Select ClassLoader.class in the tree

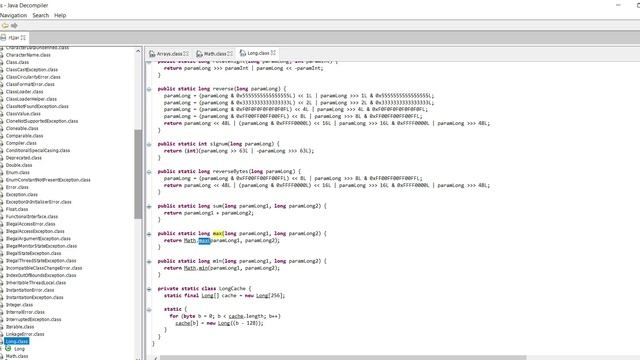(x=24, y=91)
